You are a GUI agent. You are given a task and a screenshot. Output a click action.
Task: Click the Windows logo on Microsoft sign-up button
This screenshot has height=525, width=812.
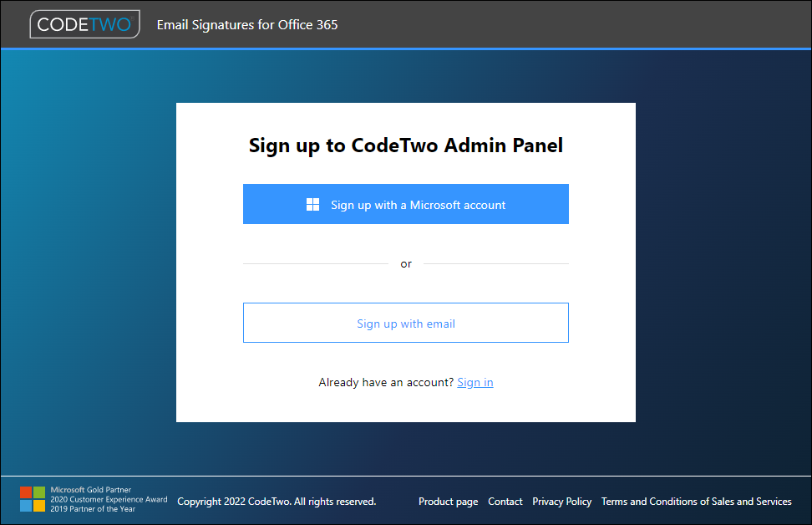(x=312, y=205)
